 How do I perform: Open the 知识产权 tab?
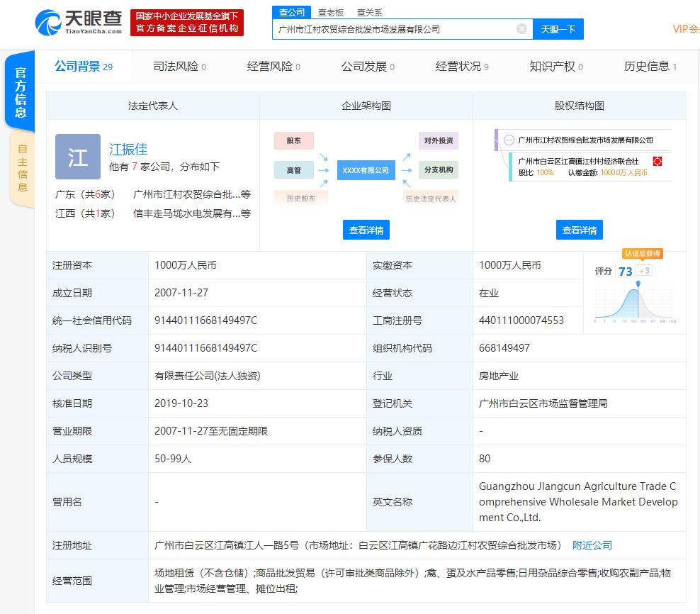[x=556, y=67]
